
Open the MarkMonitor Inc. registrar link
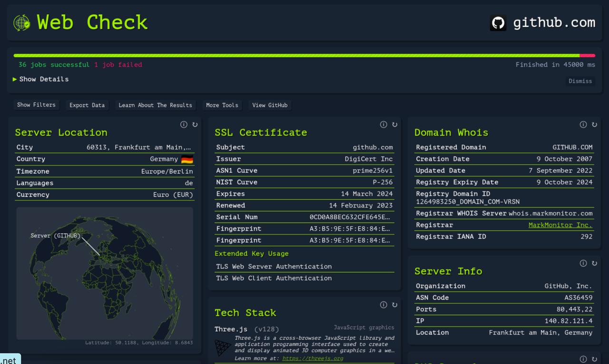coord(560,225)
